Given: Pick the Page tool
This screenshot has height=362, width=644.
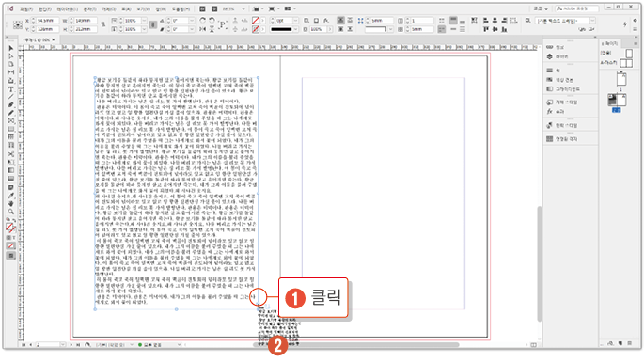Looking at the screenshot, I should click(x=11, y=64).
